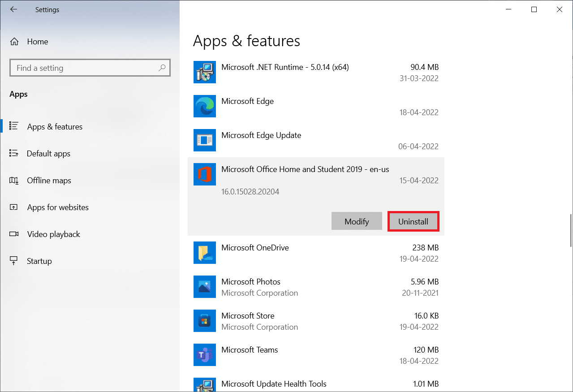
Task: Maximize the Settings window
Action: (534, 9)
